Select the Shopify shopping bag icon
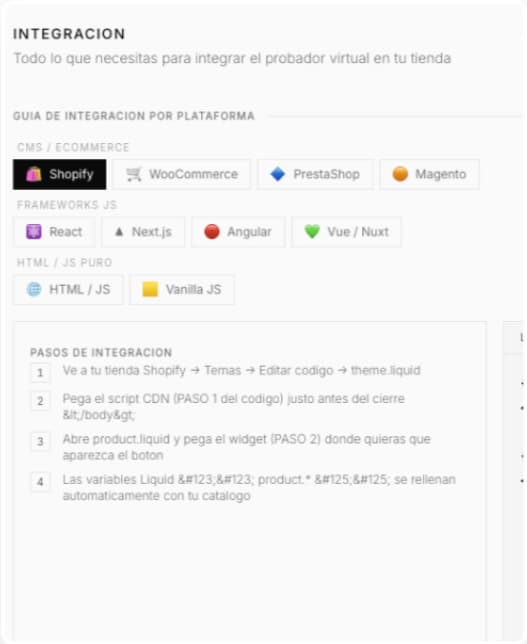Viewport: 527px width, 644px height. [x=34, y=174]
